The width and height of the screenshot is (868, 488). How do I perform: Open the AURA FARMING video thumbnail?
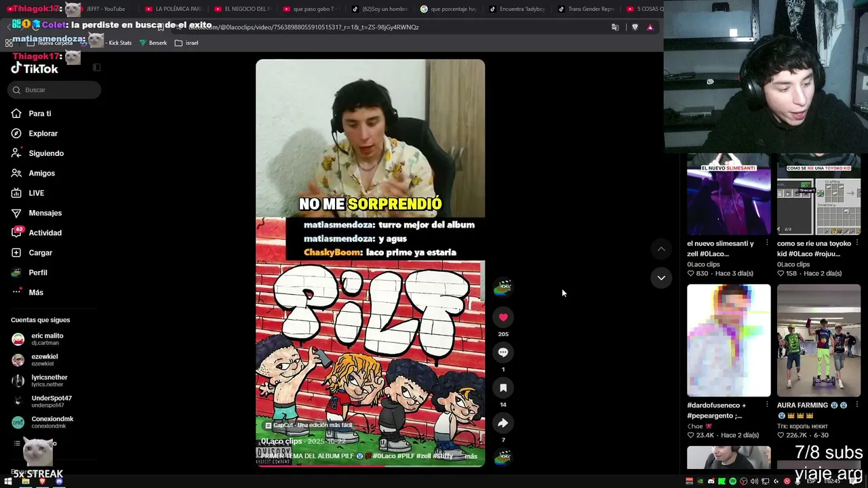(818, 340)
